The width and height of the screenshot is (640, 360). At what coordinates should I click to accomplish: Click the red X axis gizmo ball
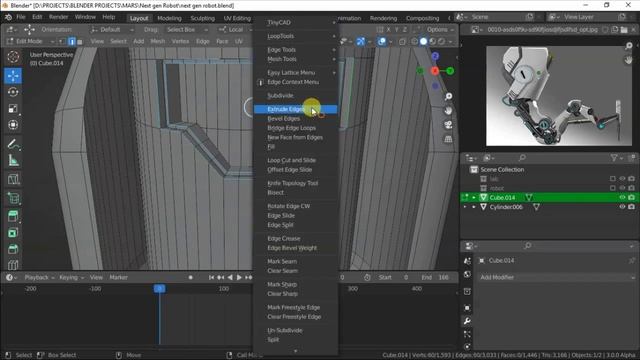pyautogui.click(x=435, y=71)
